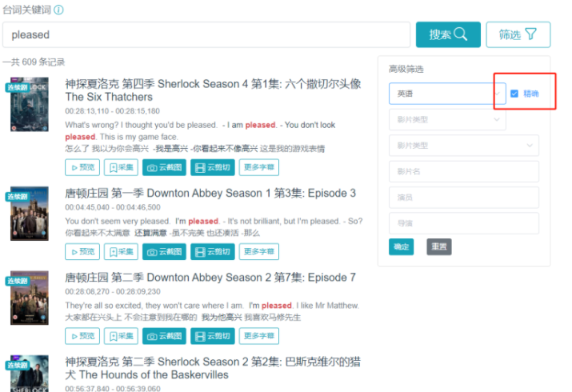
Task: Click the 搜索 search button
Action: [x=448, y=34]
